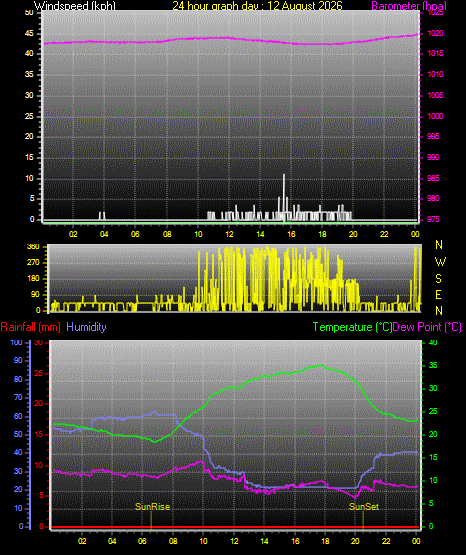Click the 180 wind direction axis value
Image resolution: width=466 pixels, height=555 pixels.
33,279
